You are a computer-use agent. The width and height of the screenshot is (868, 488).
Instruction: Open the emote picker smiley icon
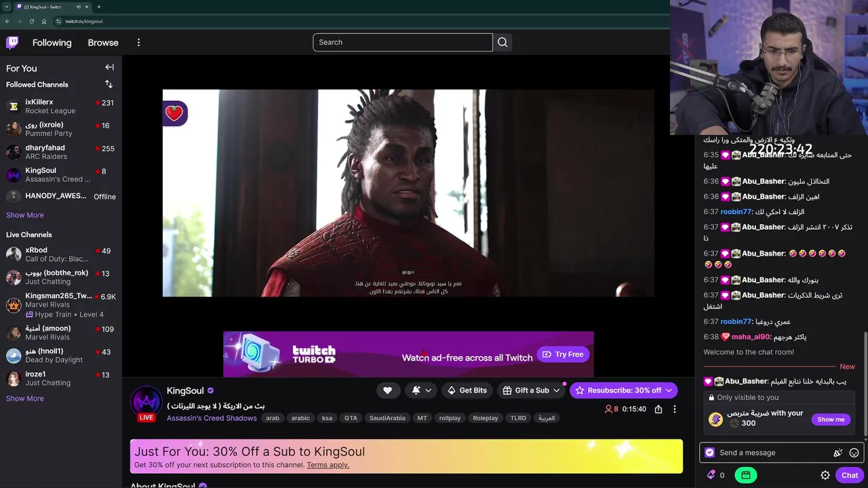(x=854, y=453)
